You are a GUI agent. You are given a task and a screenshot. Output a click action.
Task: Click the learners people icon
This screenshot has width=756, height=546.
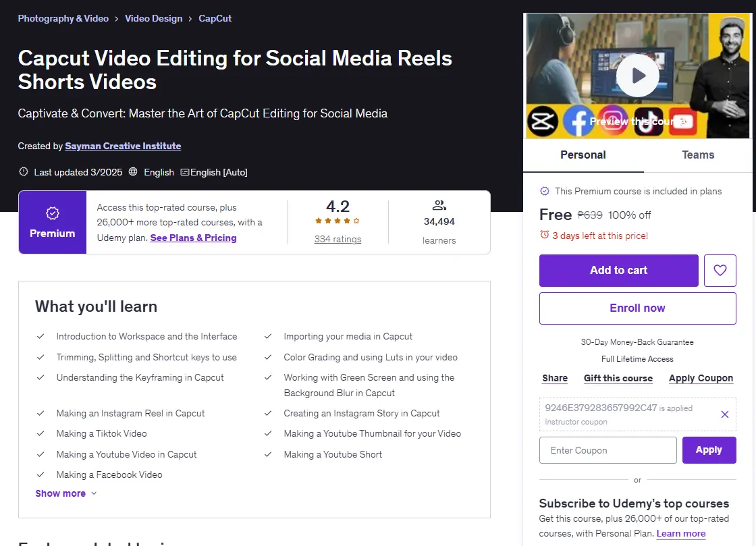pyautogui.click(x=439, y=205)
